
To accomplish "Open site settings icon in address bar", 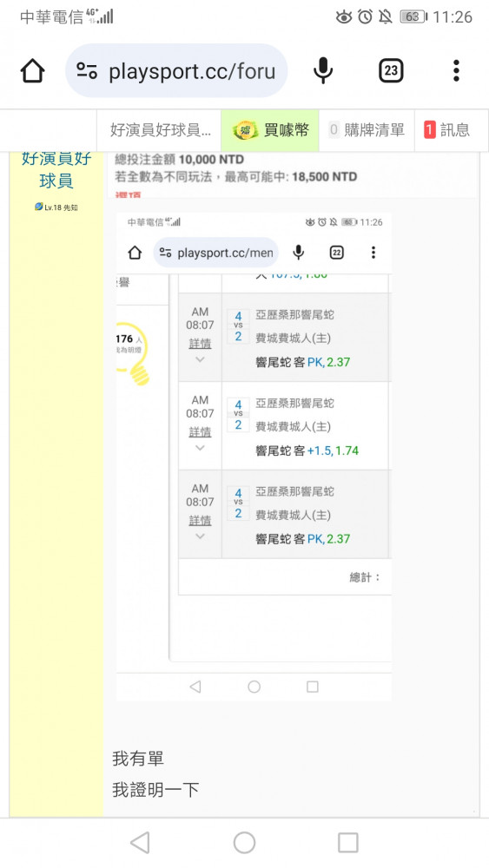I will [87, 71].
